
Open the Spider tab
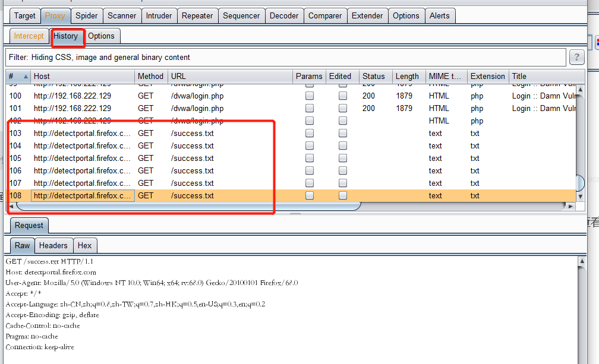[86, 16]
